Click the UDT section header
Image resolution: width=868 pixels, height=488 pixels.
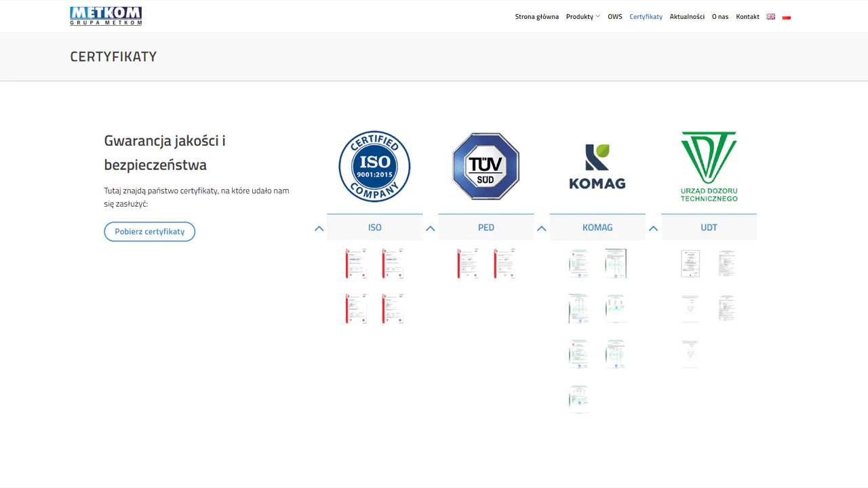(709, 227)
